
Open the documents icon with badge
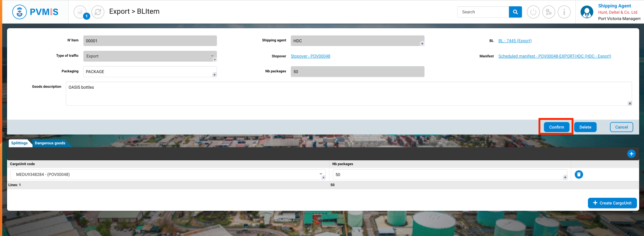click(80, 12)
